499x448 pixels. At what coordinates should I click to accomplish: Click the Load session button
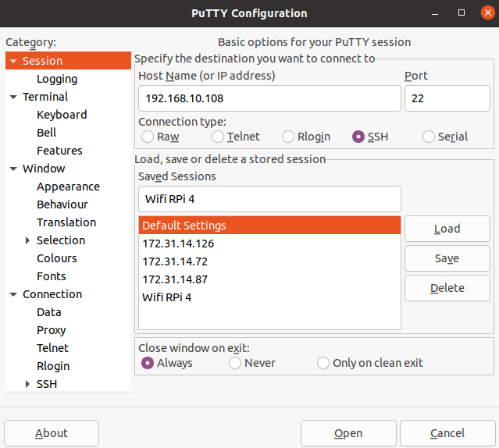click(447, 229)
